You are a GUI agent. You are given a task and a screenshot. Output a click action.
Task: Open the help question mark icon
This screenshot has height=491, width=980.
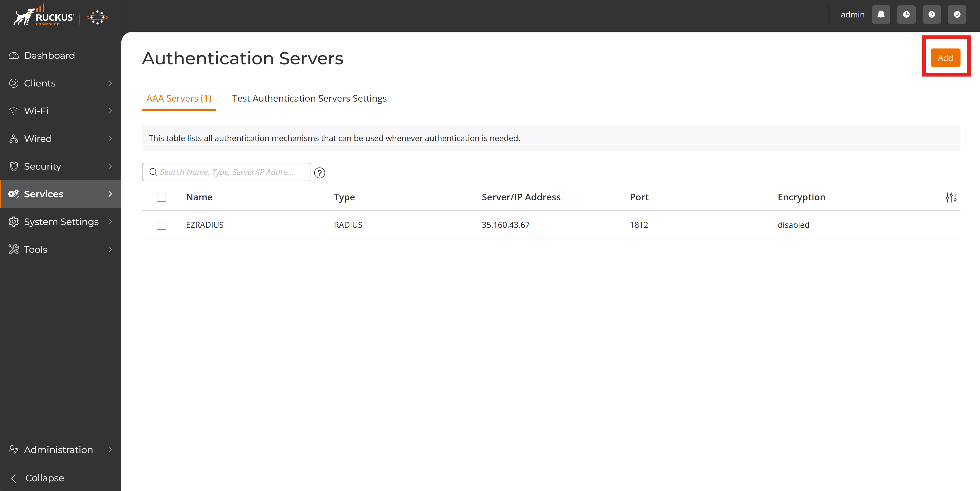click(931, 14)
